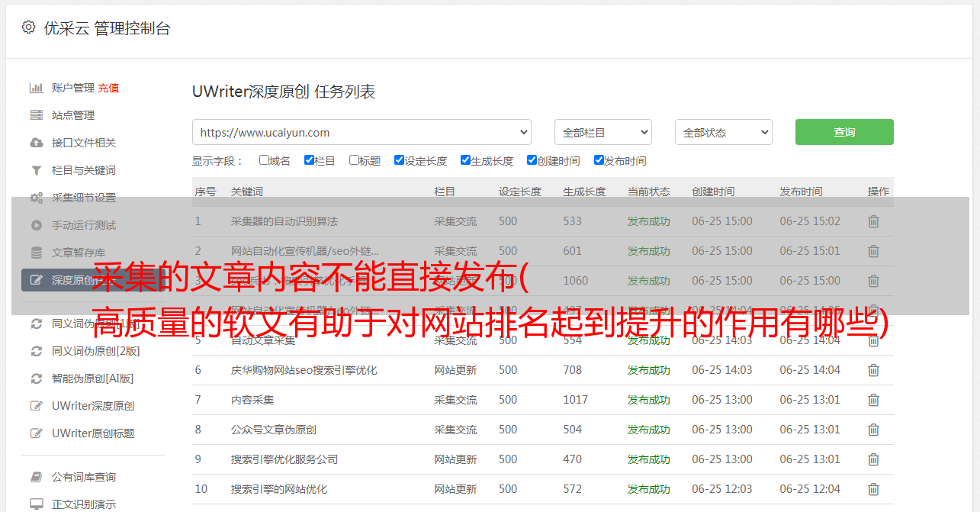Uncheck the 创建时间 display field checkbox
Viewport: 980px width, 512px height.
[532, 160]
